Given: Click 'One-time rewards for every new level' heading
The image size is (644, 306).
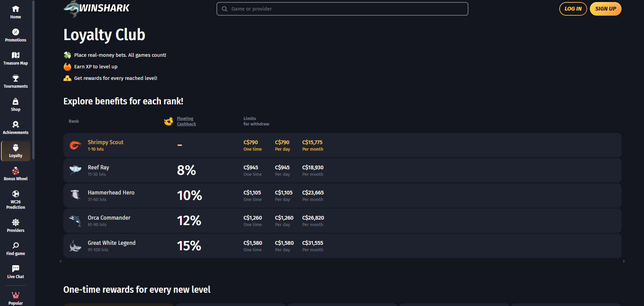Looking at the screenshot, I should [137, 290].
